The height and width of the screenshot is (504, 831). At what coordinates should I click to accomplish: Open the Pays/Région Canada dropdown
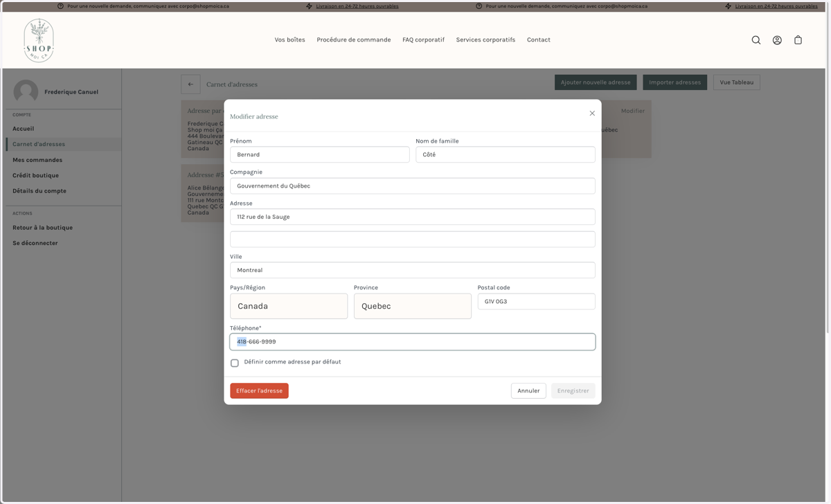tap(289, 306)
